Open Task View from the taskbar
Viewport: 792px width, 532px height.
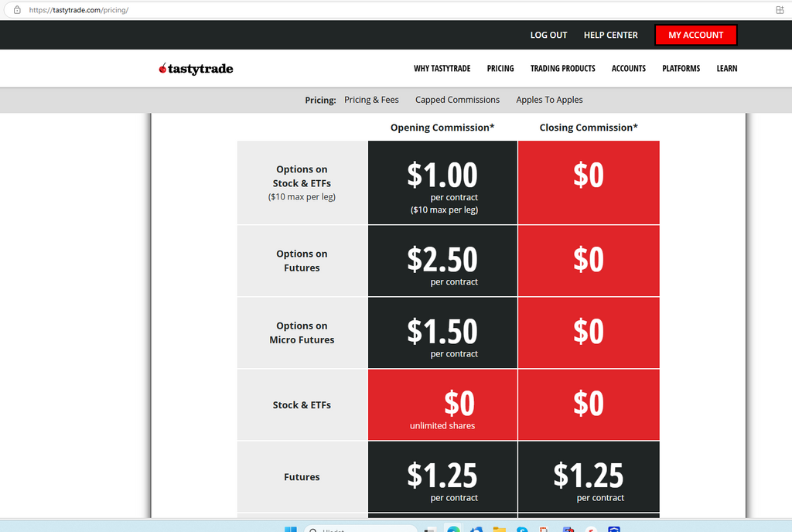430,530
